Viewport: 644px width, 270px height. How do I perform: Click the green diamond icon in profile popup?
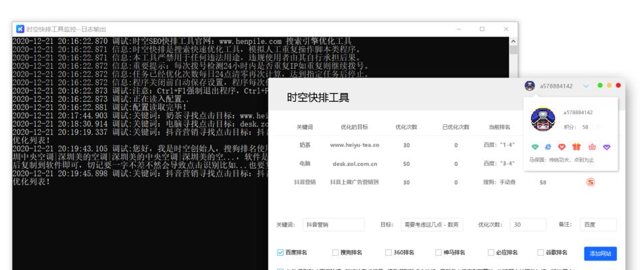[x=535, y=147]
